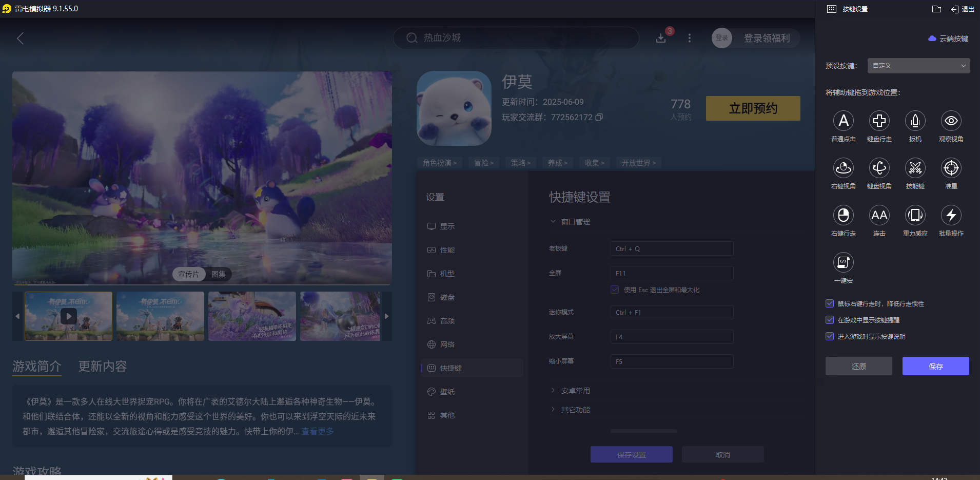Viewport: 980px width, 480px height.
Task: Toggle 使用 Esc 退出全屏和最大化 checkbox
Action: point(614,290)
